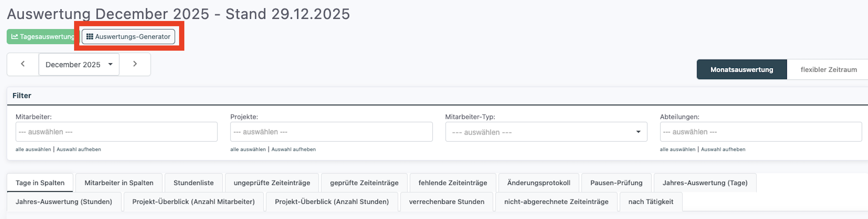Open the Projekte selection field
The height and width of the screenshot is (219, 868).
[x=331, y=132]
